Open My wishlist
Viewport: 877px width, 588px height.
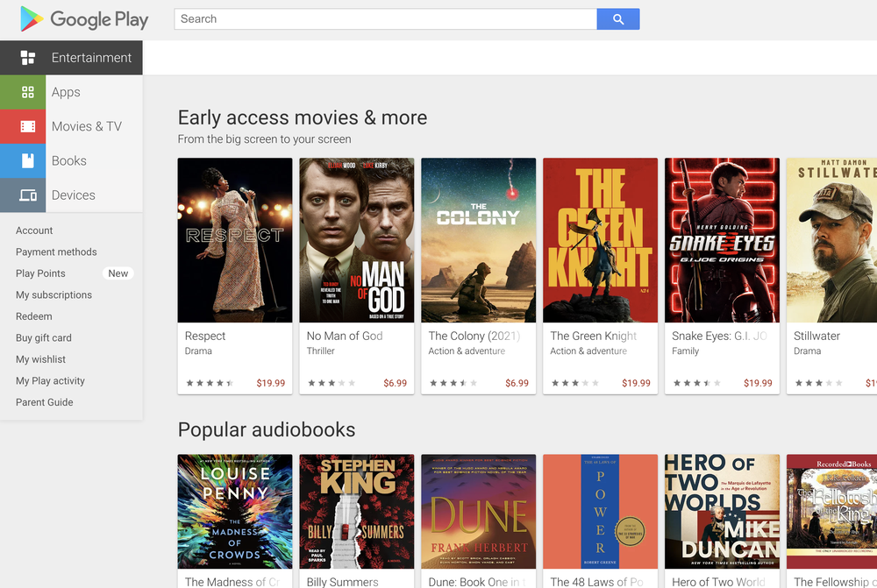pos(40,359)
